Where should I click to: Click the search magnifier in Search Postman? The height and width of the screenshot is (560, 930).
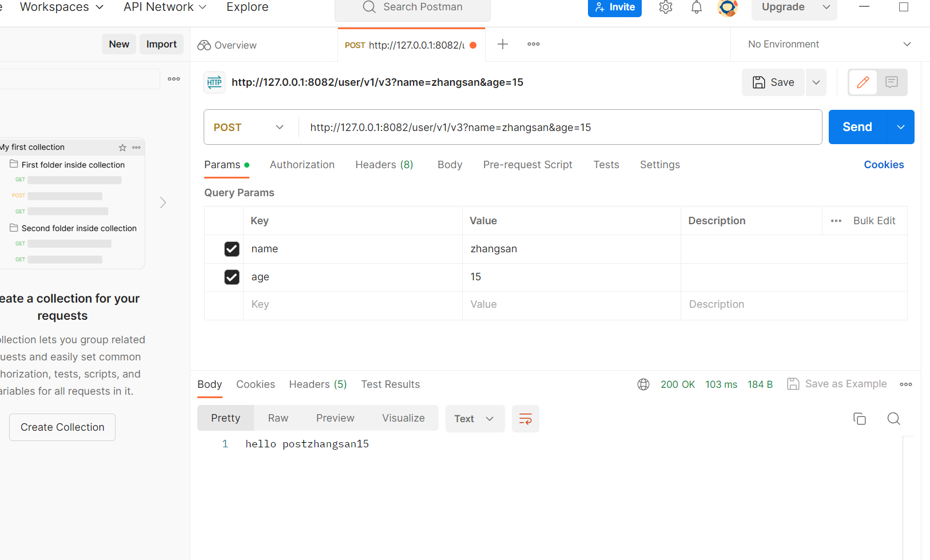[x=369, y=7]
